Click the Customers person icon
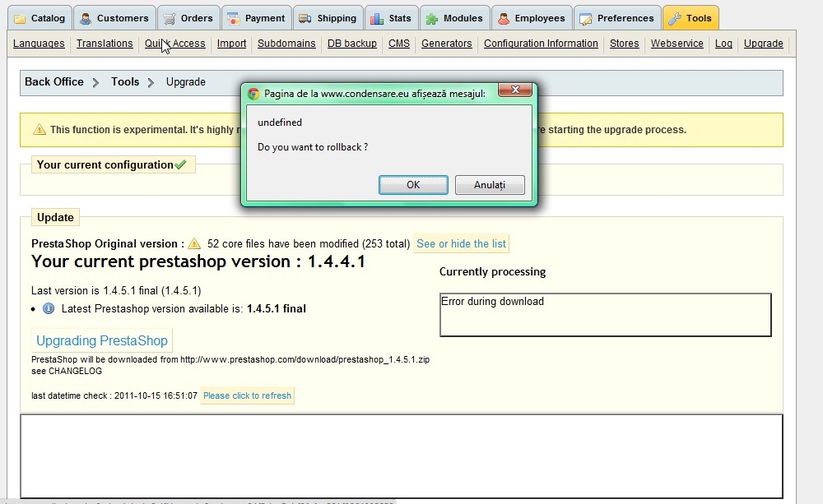This screenshot has height=504, width=823. tap(85, 19)
